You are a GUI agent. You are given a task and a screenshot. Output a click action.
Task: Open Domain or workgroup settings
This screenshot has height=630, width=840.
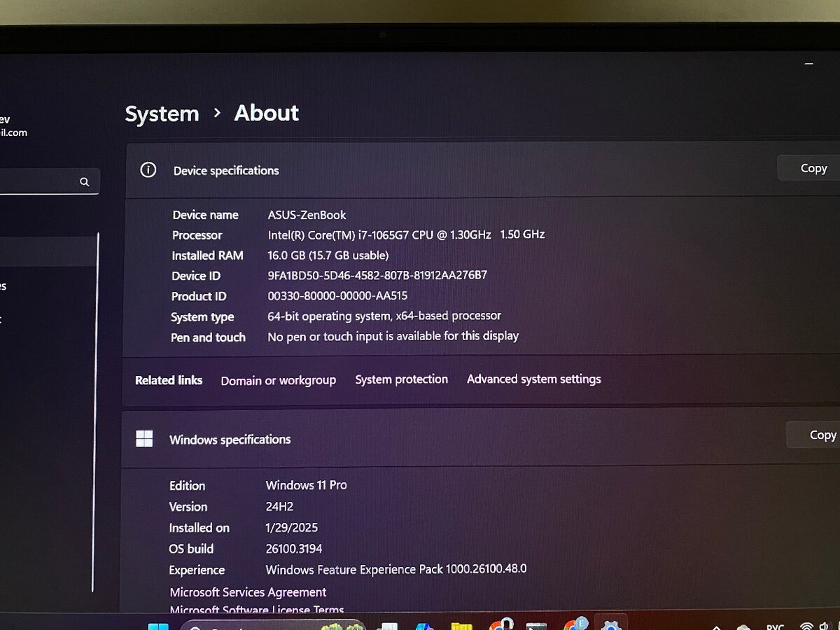click(278, 379)
